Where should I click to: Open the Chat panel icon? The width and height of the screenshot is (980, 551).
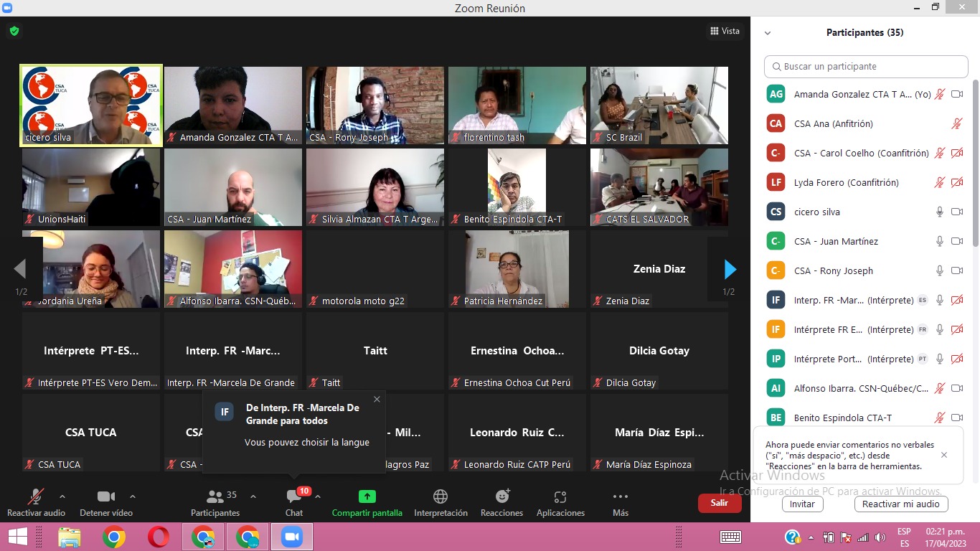293,497
